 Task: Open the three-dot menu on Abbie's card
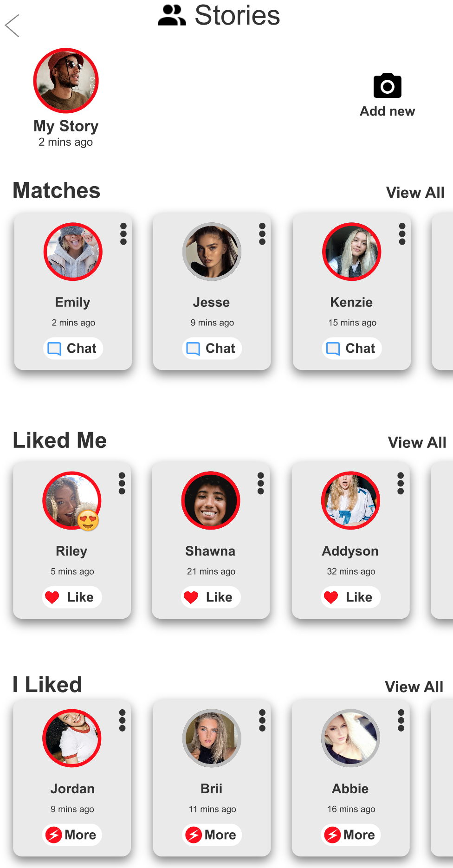coord(401,720)
